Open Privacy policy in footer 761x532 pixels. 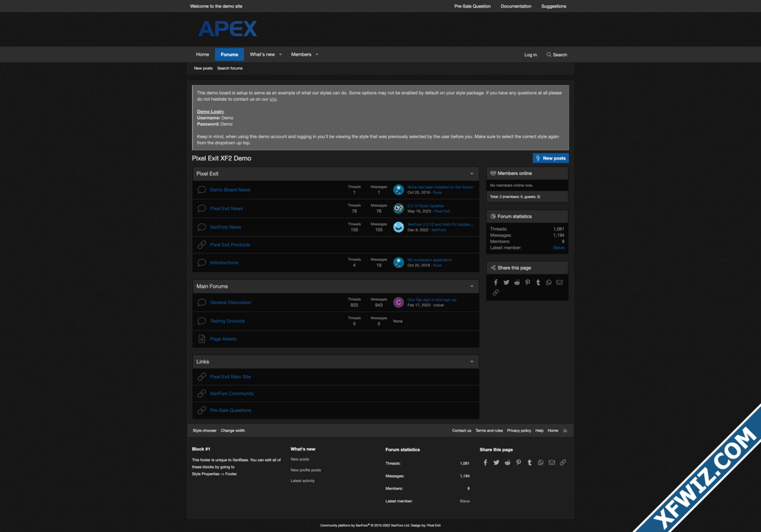519,431
